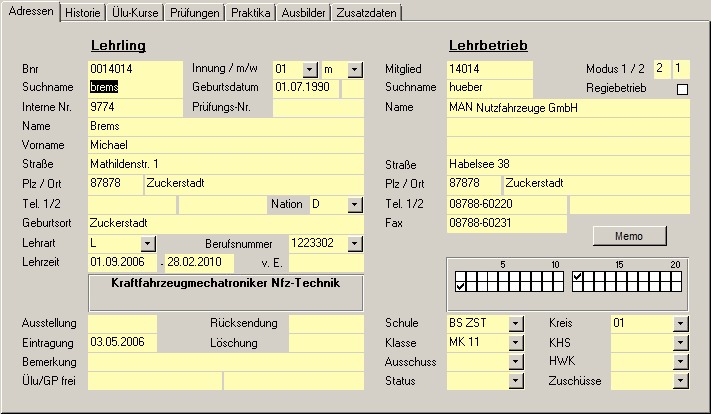
Task: Open the Nation dropdown
Action: click(x=355, y=204)
